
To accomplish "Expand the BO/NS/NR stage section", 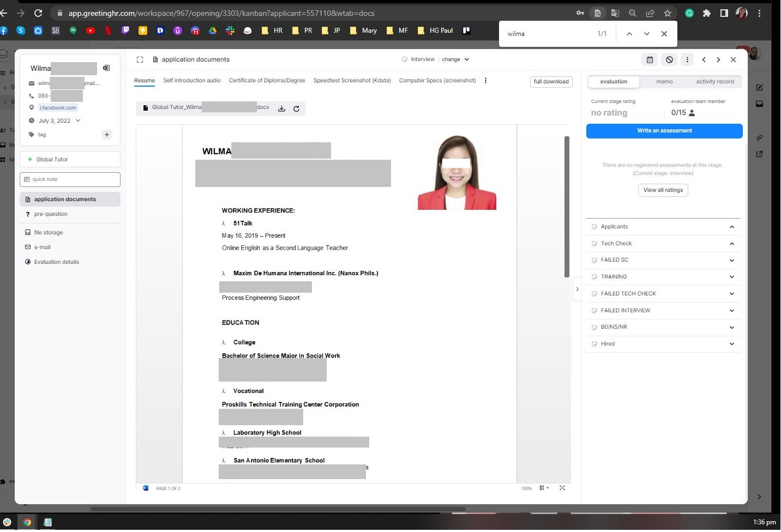I will click(x=732, y=328).
